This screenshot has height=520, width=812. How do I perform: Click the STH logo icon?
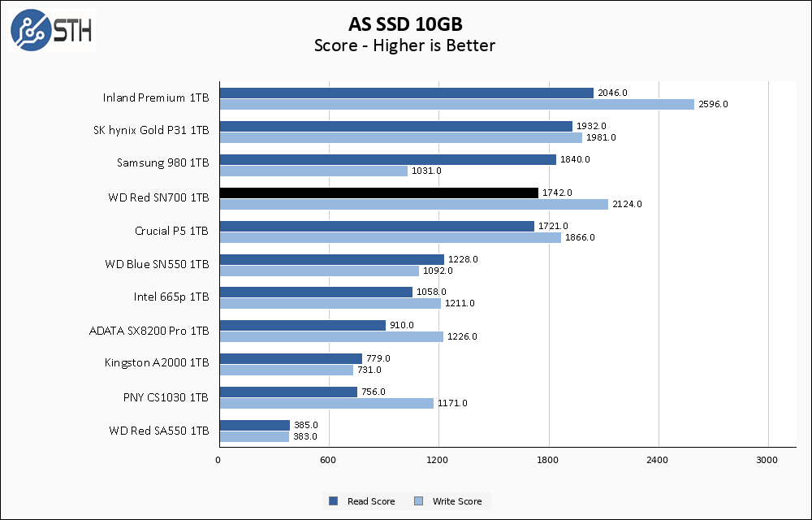click(52, 29)
